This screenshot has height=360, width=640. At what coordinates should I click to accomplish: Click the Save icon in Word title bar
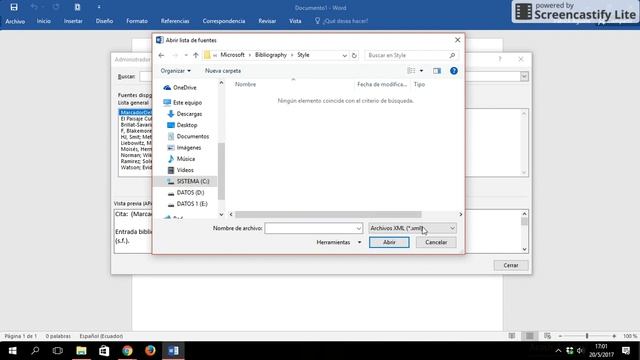(x=14, y=7)
